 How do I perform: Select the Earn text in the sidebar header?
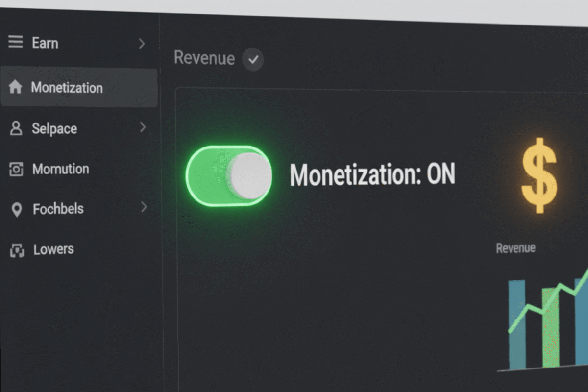[45, 43]
